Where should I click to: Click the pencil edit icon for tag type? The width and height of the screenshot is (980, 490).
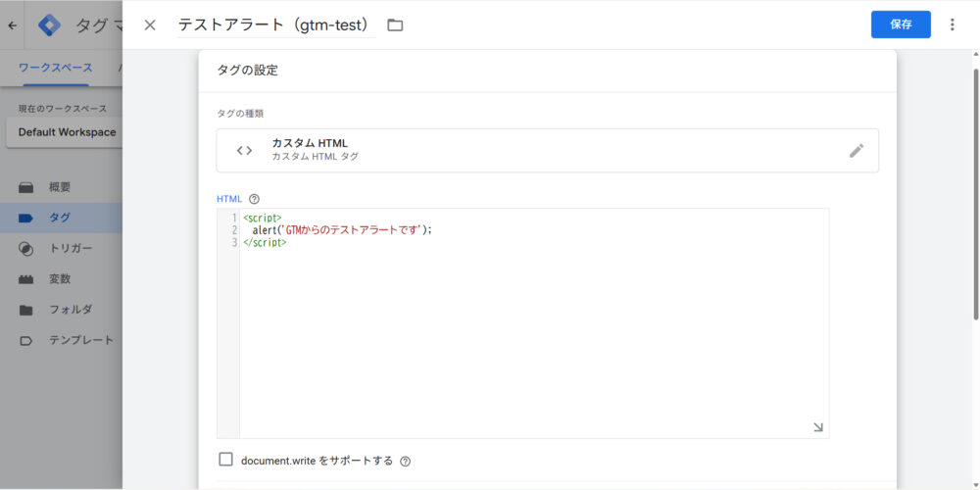(x=857, y=151)
